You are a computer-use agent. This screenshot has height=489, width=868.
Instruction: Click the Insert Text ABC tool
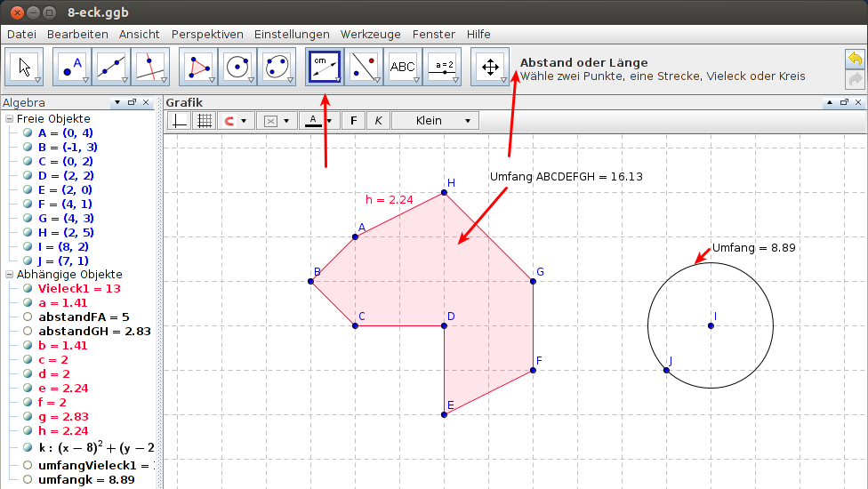click(x=403, y=67)
